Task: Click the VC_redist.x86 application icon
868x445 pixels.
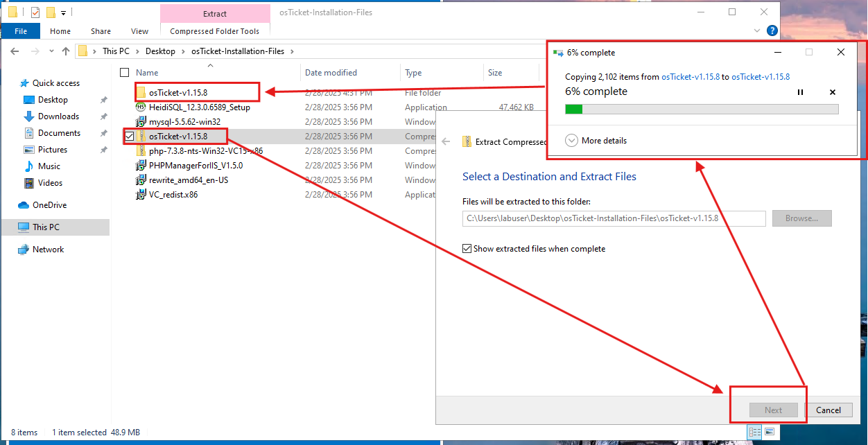Action: [x=141, y=195]
